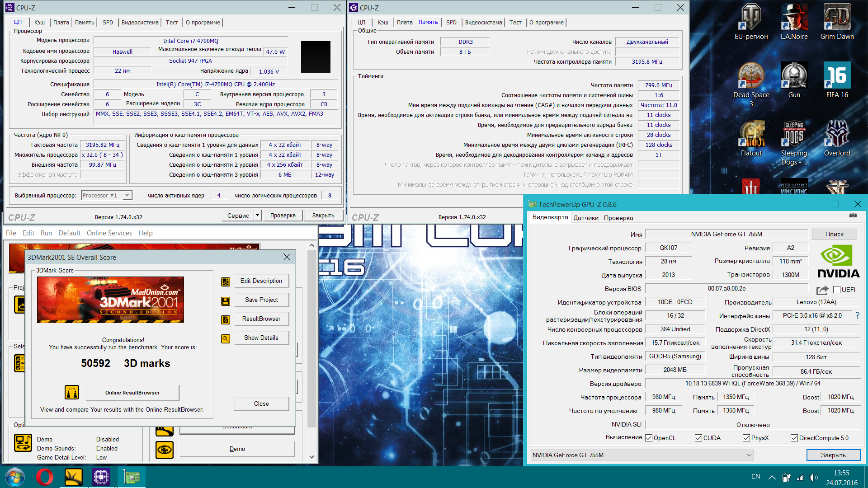
Task: Switch to 3DMark2001 taskbar icon
Action: point(73,477)
